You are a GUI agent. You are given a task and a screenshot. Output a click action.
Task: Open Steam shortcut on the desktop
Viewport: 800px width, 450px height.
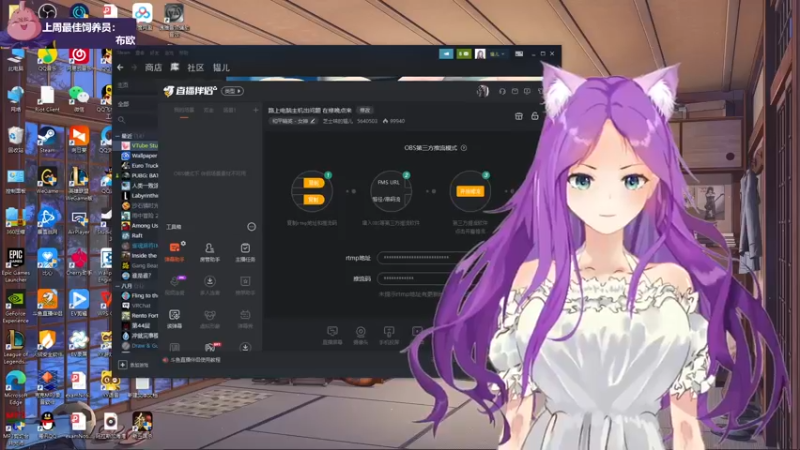pyautogui.click(x=47, y=140)
